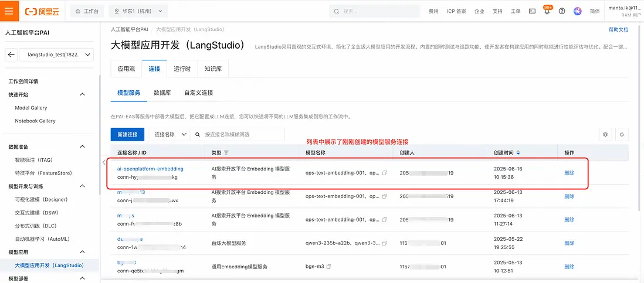The width and height of the screenshot is (644, 283).
Task: Open the hamburger main menu
Action: (9, 11)
